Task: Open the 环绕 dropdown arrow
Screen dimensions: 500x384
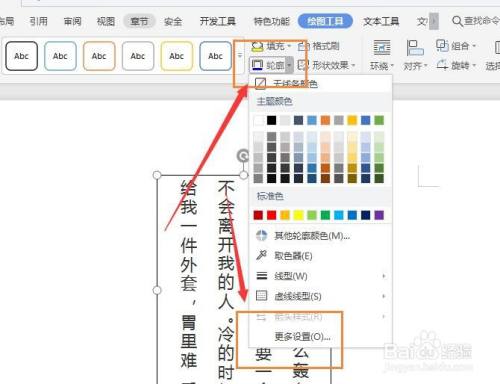Action: 392,66
